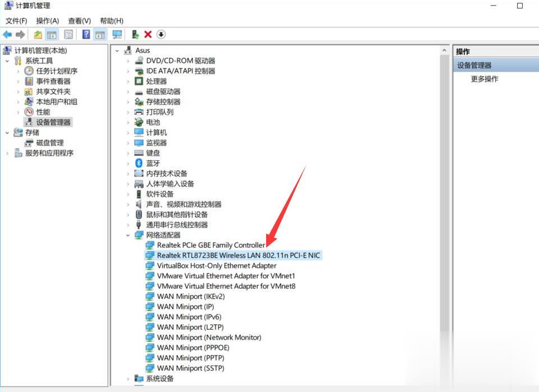Screen dimensions: 539x392
Task: Click the red X uninstall device icon
Action: [x=148, y=34]
